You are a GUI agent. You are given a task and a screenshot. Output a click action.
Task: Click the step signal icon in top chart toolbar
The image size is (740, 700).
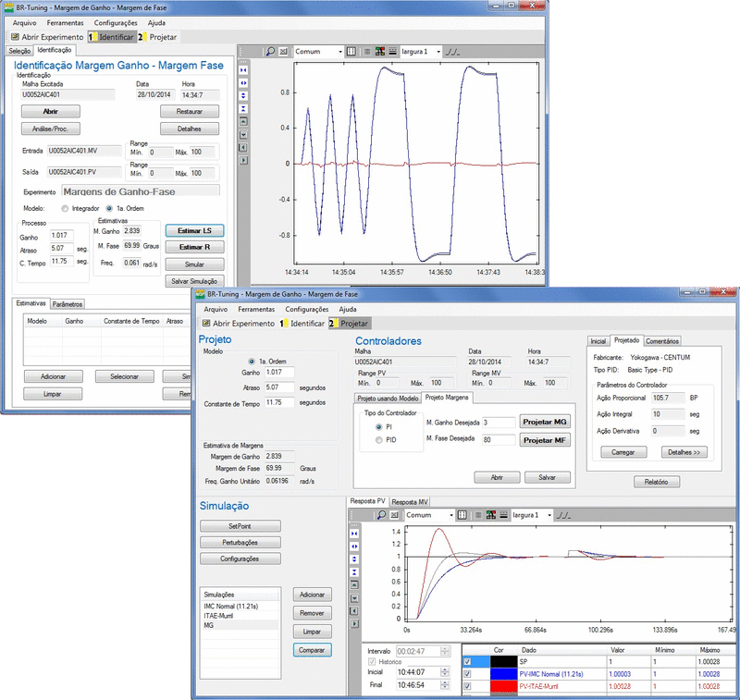tap(453, 52)
